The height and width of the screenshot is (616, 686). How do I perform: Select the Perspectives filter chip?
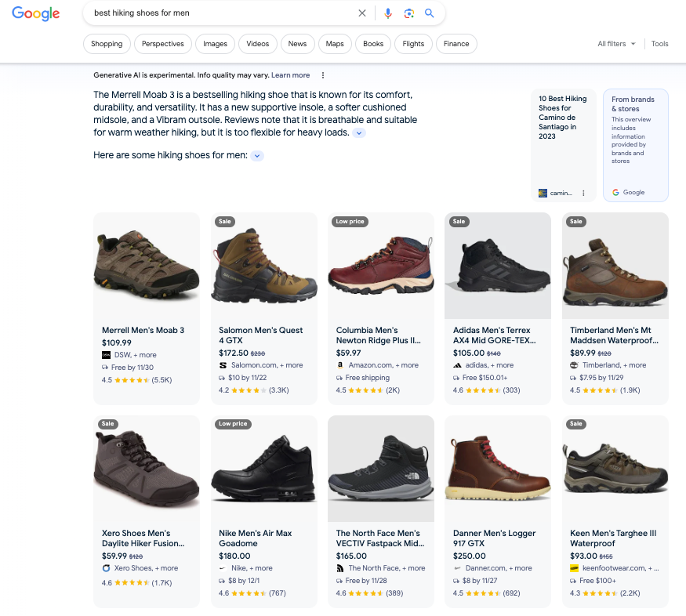(x=163, y=44)
